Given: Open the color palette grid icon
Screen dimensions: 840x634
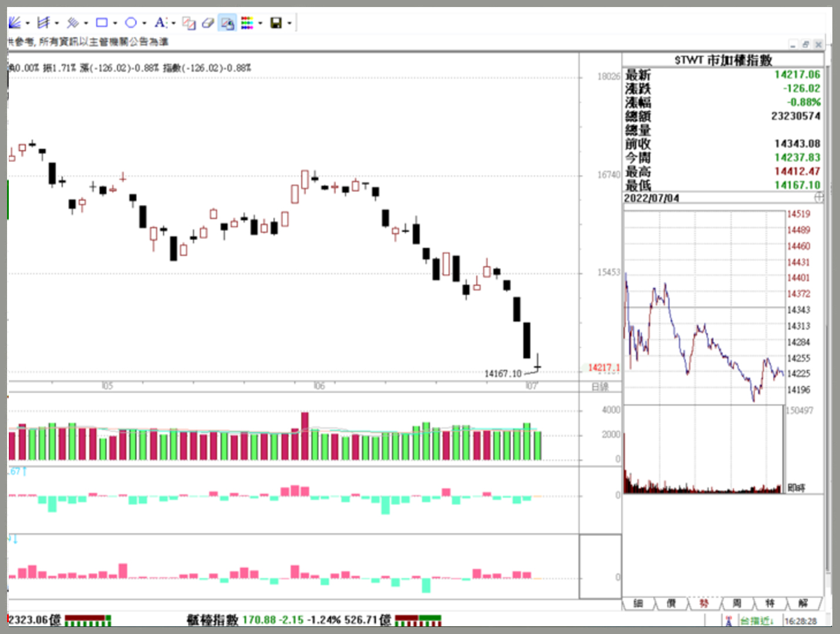Looking at the screenshot, I should [247, 23].
